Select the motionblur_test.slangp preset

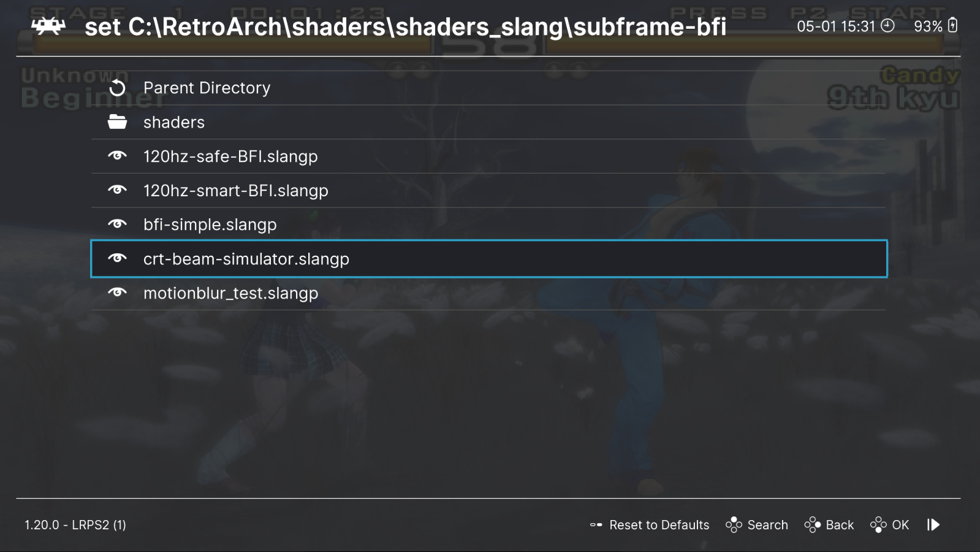point(230,293)
